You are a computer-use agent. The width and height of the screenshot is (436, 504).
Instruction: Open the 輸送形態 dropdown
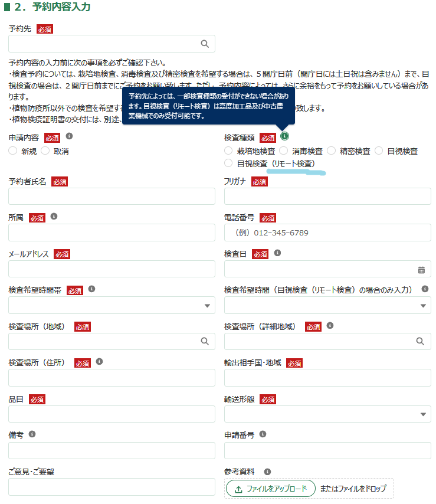327,414
